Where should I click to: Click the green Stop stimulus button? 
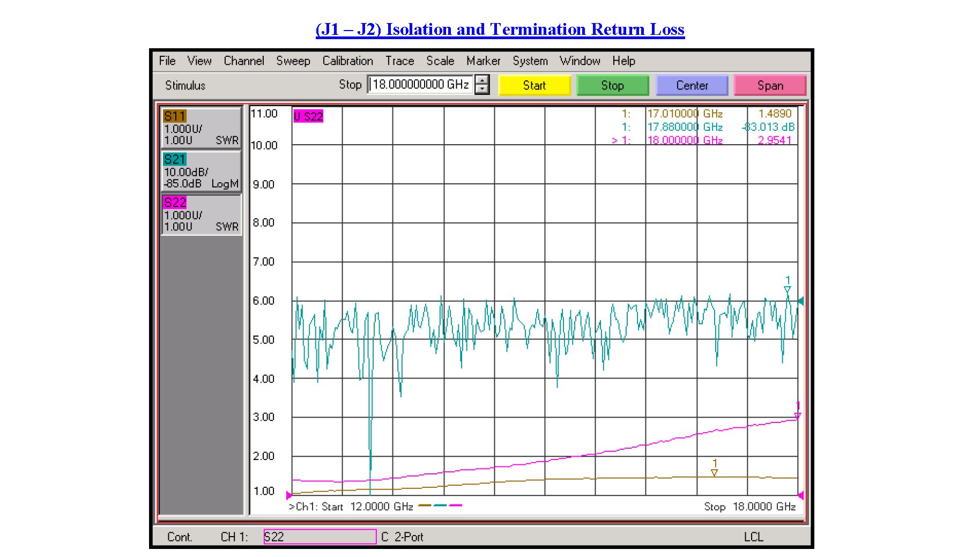point(613,85)
